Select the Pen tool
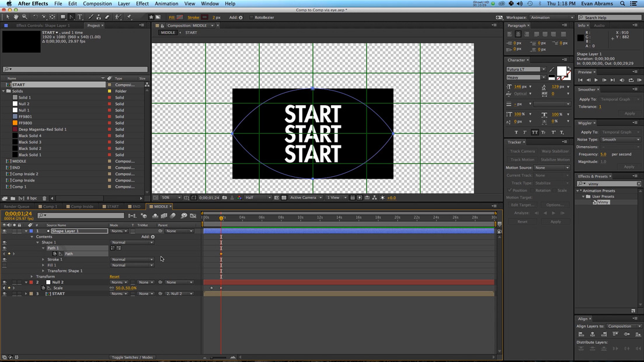644x362 pixels. (x=71, y=18)
